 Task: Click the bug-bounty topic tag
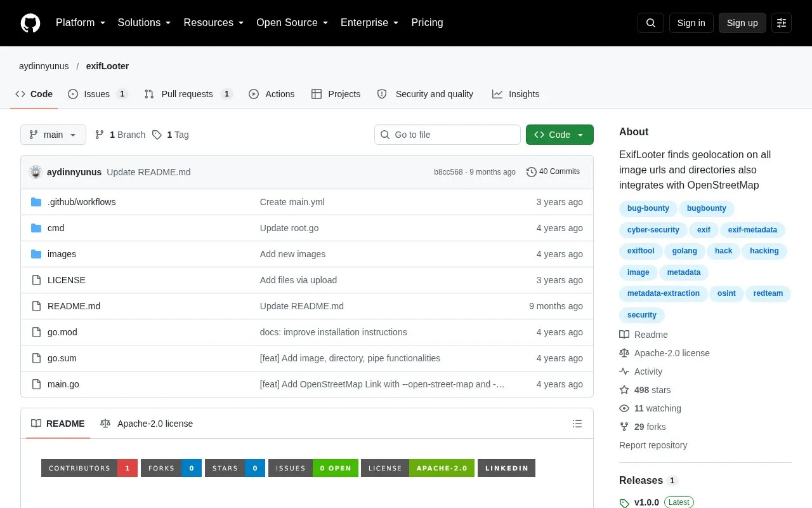[648, 208]
